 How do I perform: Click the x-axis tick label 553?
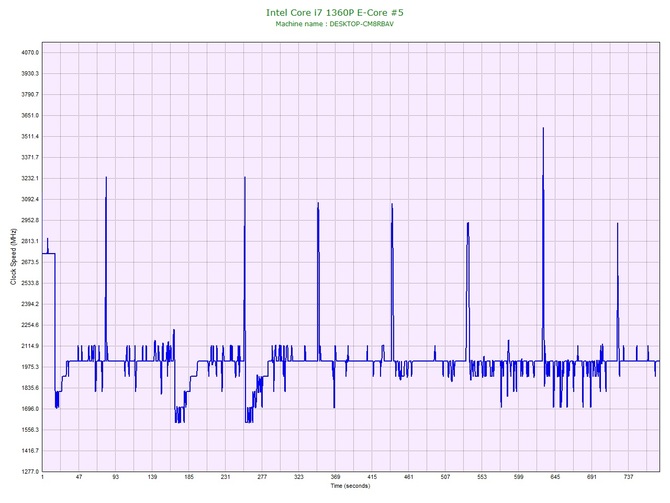482,477
